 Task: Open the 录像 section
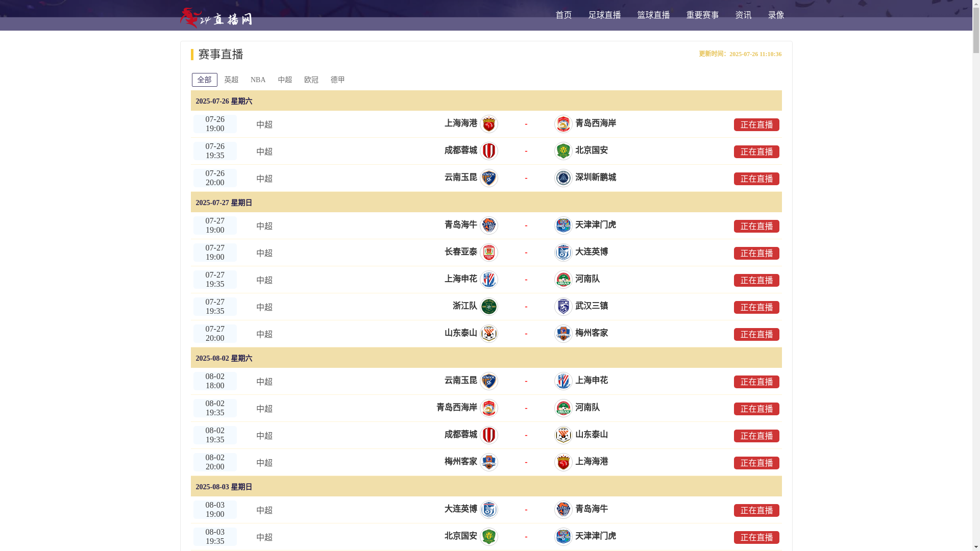776,15
